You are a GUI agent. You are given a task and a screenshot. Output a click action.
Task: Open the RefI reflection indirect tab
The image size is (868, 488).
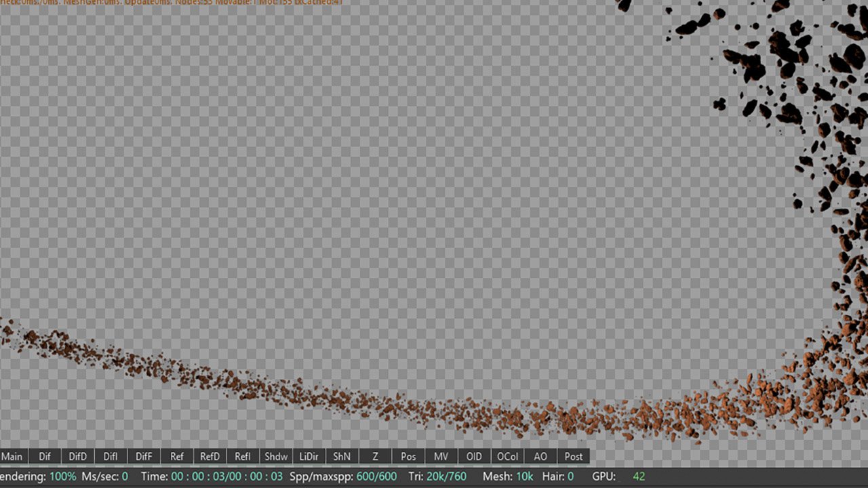[243, 457]
